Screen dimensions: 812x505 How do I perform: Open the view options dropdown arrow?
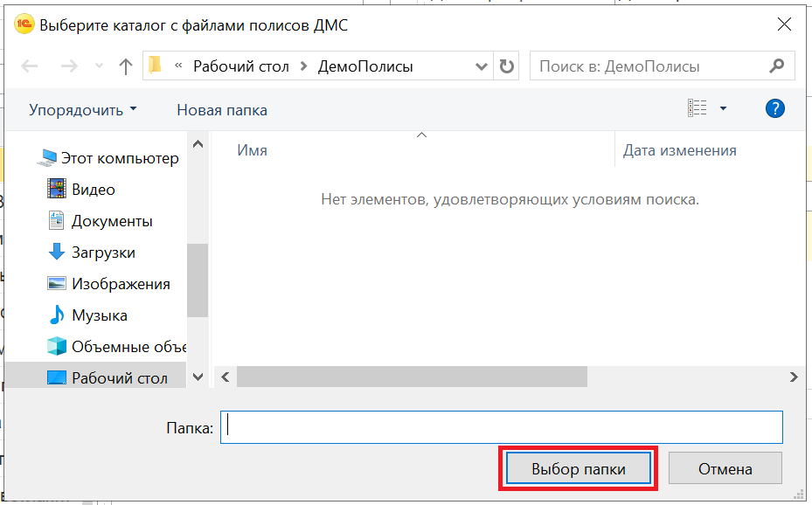(723, 109)
